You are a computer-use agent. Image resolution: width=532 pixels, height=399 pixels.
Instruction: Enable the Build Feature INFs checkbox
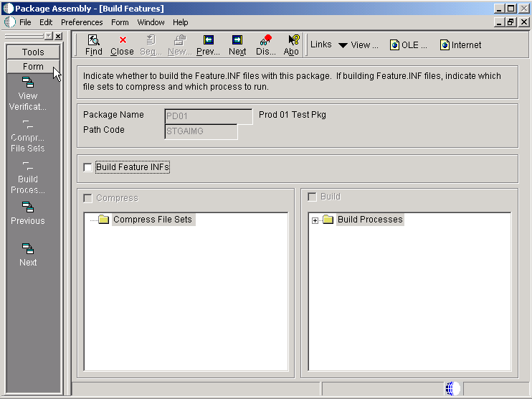click(87, 167)
